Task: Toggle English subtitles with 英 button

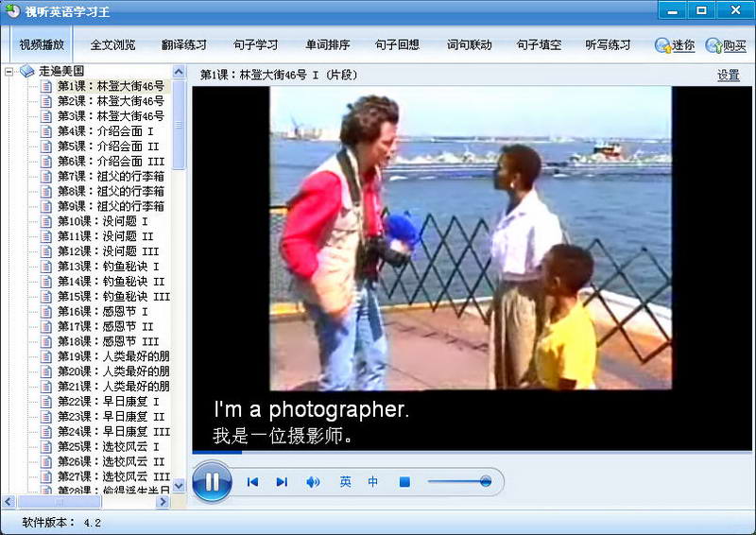Action: (345, 481)
